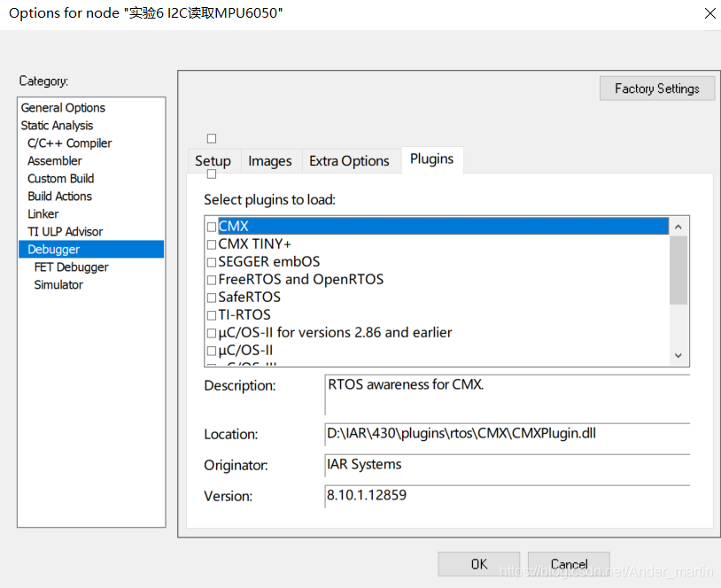Check the SafeRTOS plugin box
Screen dimensions: 721x588
[x=211, y=297]
